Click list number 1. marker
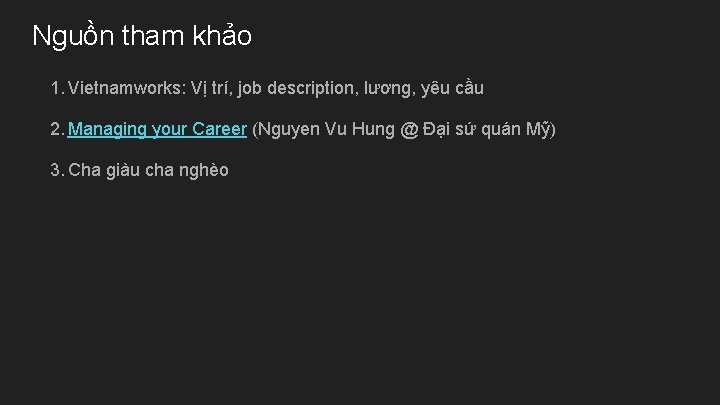This screenshot has width=720, height=405. 56,88
